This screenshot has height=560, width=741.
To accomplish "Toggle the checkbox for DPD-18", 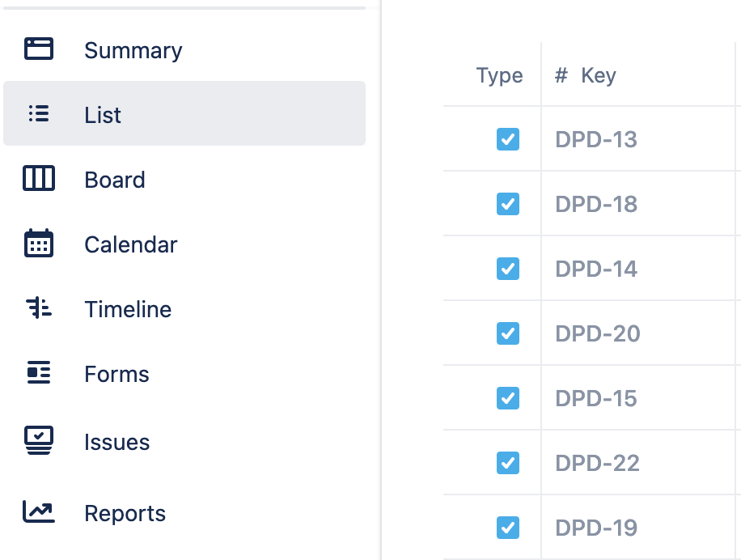I will point(507,204).
